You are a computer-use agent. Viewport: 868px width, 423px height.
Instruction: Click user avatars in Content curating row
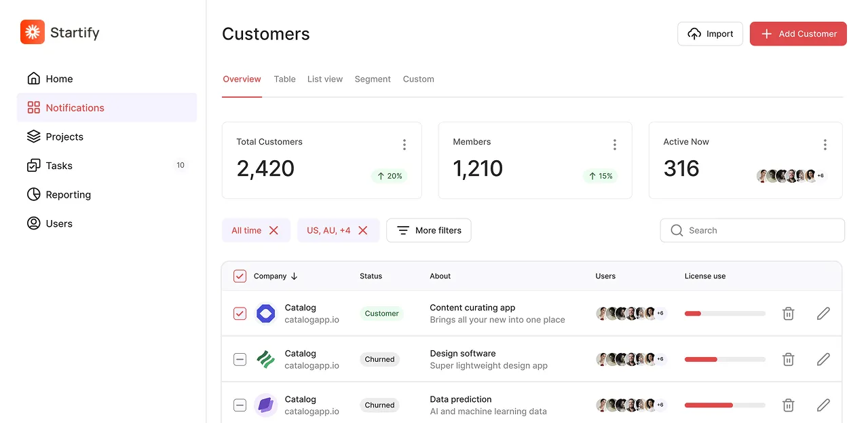point(631,314)
